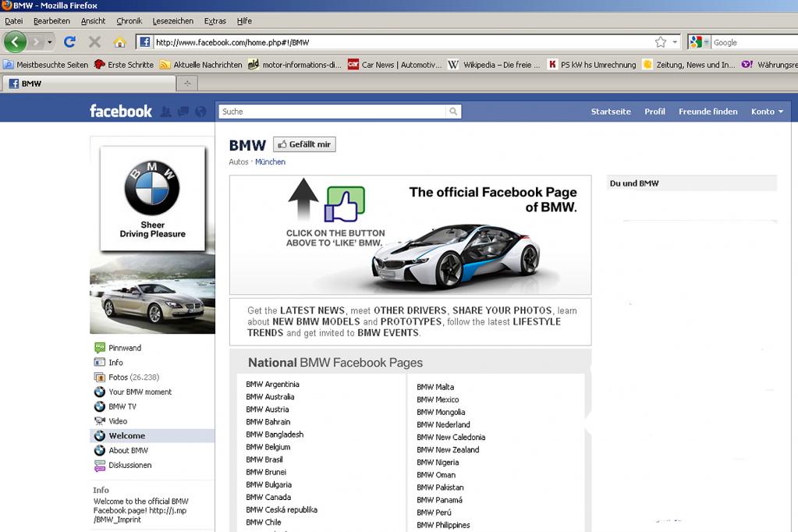The image size is (798, 532).
Task: Open the München link
Action: point(270,162)
